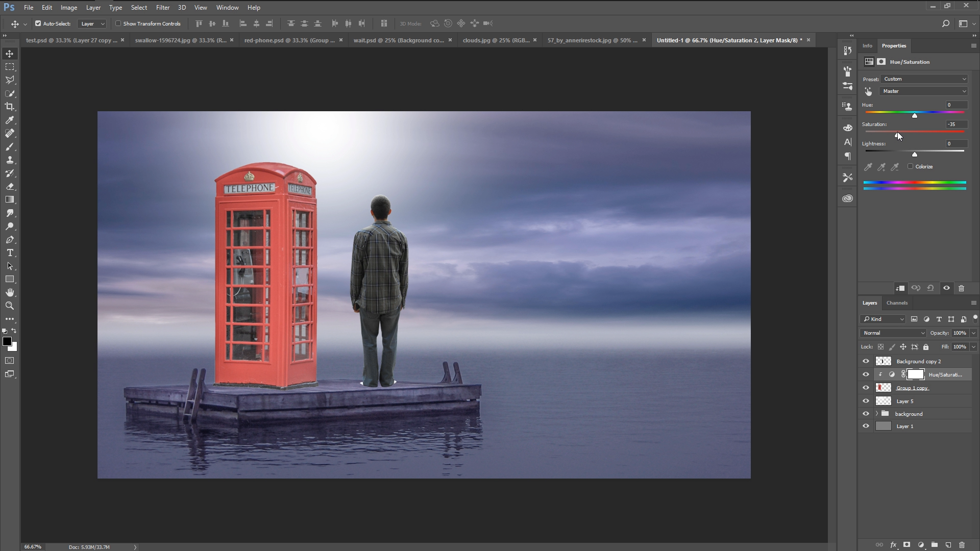Select the Path Selection tool
Image resolution: width=980 pixels, height=551 pixels.
(10, 266)
